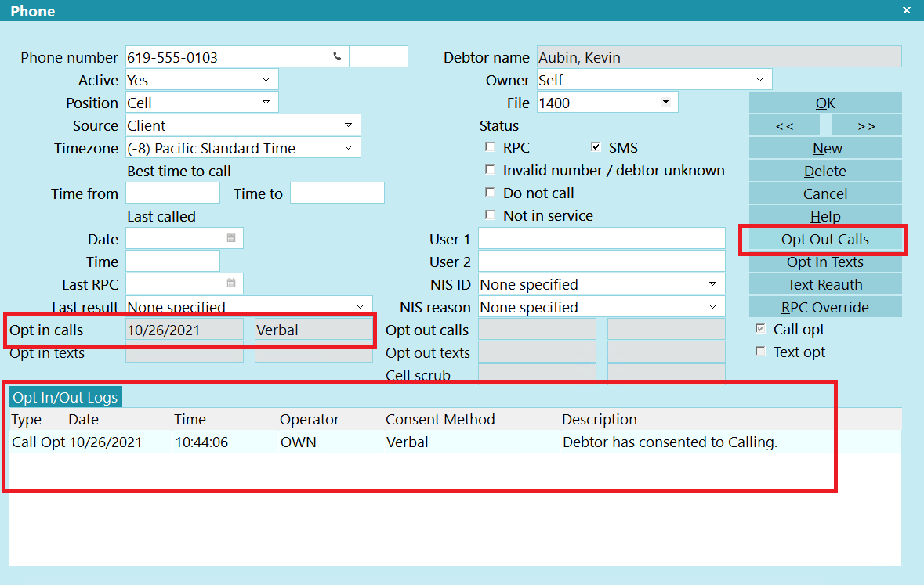Viewport: 924px width, 585px height.
Task: Click the Type column header in logs
Action: (x=27, y=420)
